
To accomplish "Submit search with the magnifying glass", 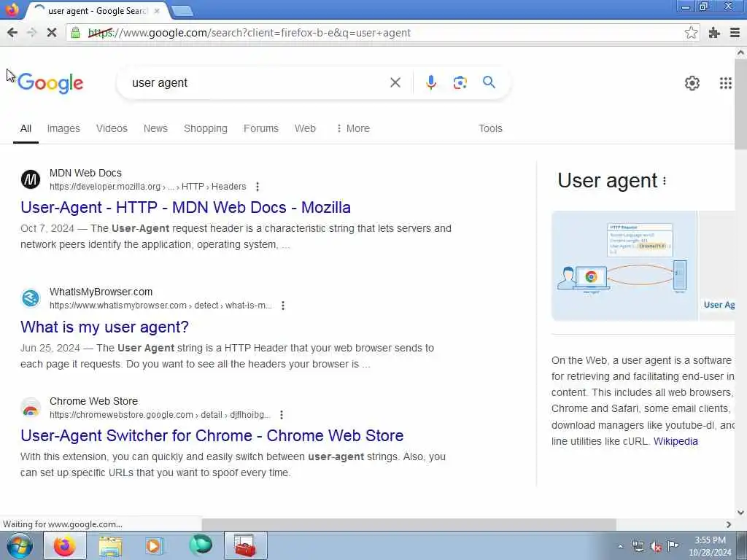I will point(489,82).
